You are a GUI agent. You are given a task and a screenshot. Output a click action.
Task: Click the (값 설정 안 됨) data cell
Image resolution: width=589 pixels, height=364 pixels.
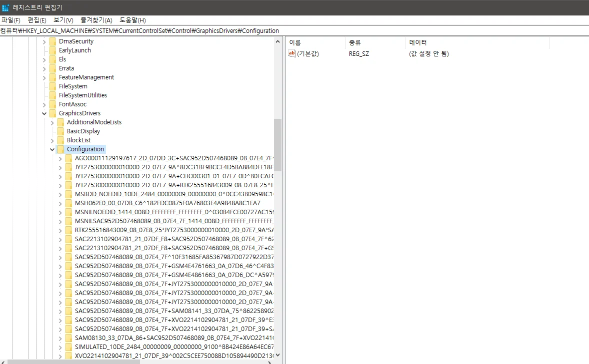click(x=428, y=53)
